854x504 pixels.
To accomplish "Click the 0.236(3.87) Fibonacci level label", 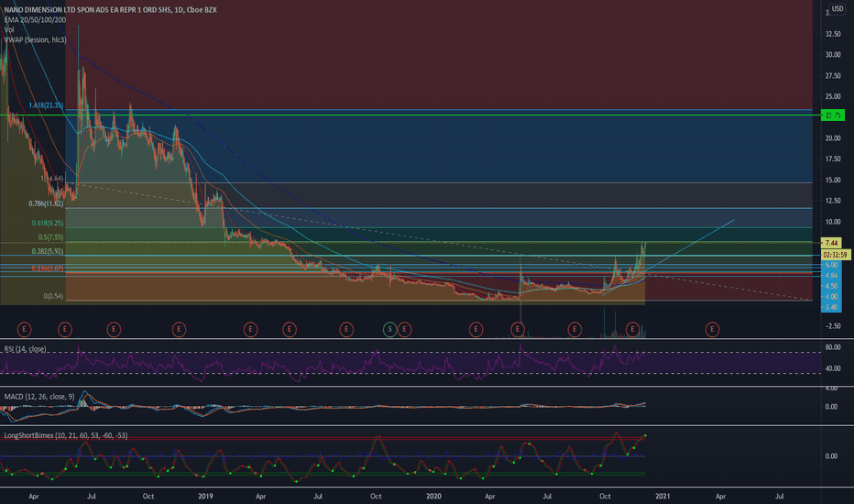I will [x=48, y=268].
